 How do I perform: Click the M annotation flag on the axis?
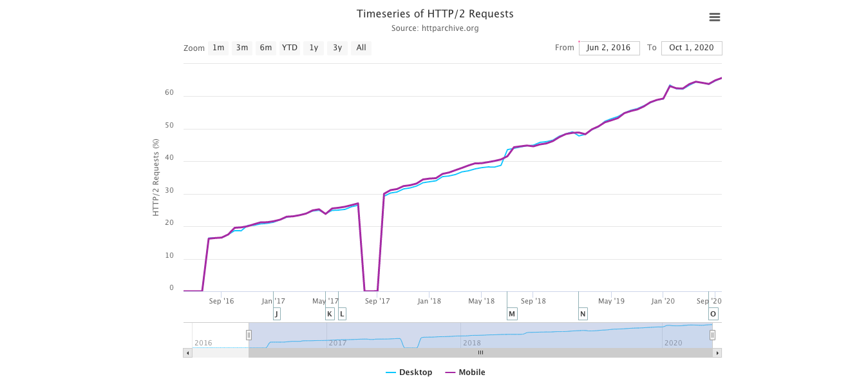click(x=512, y=314)
